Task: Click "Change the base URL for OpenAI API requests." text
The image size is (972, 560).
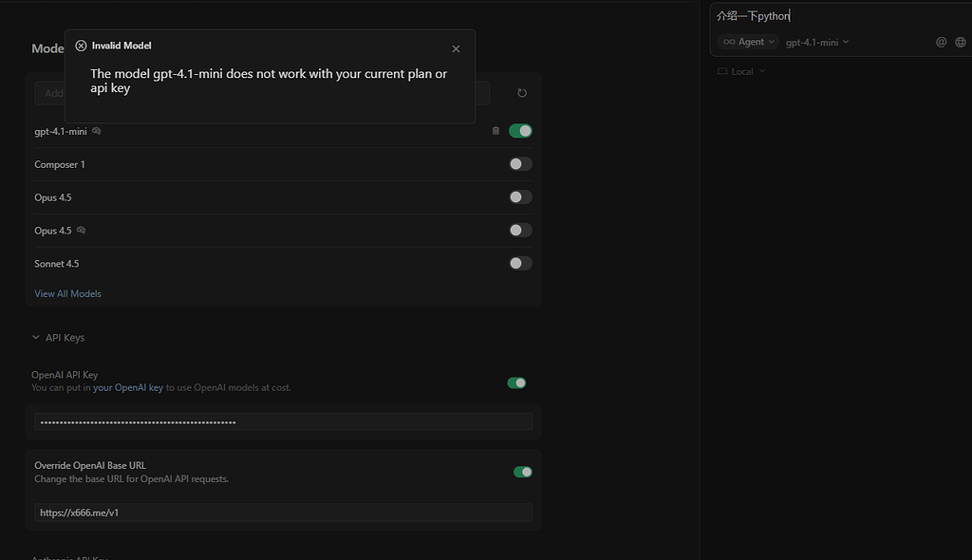Action: (131, 478)
